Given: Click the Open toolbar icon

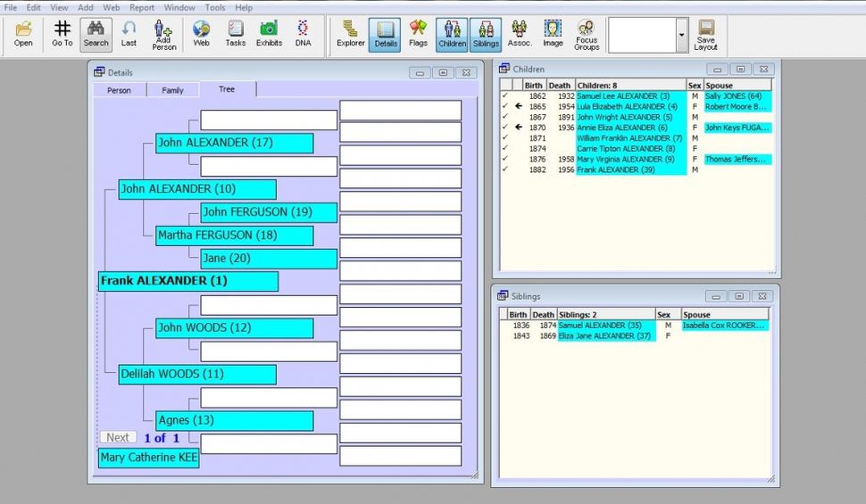Looking at the screenshot, I should click(x=23, y=34).
